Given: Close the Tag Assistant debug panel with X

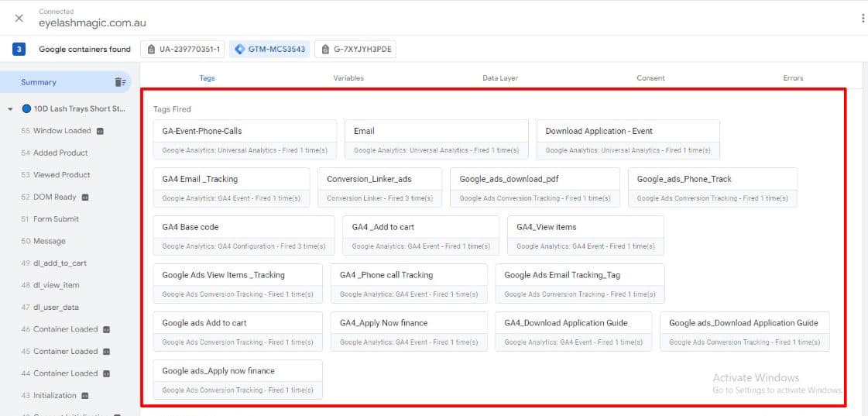Looking at the screenshot, I should (x=19, y=19).
